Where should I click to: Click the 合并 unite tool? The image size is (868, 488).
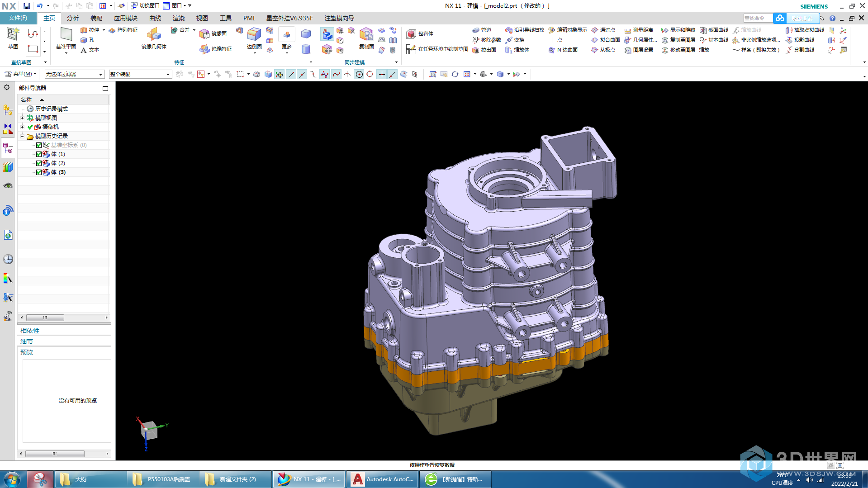(x=180, y=30)
